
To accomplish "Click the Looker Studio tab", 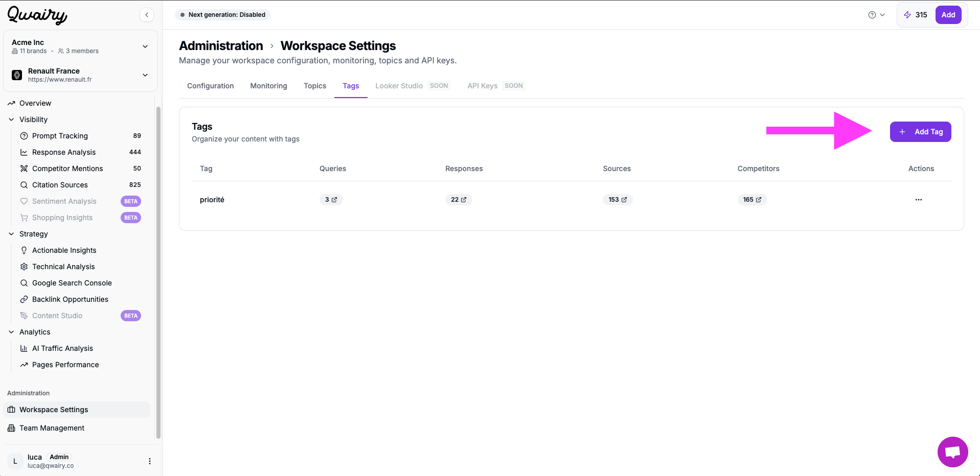I will [412, 86].
